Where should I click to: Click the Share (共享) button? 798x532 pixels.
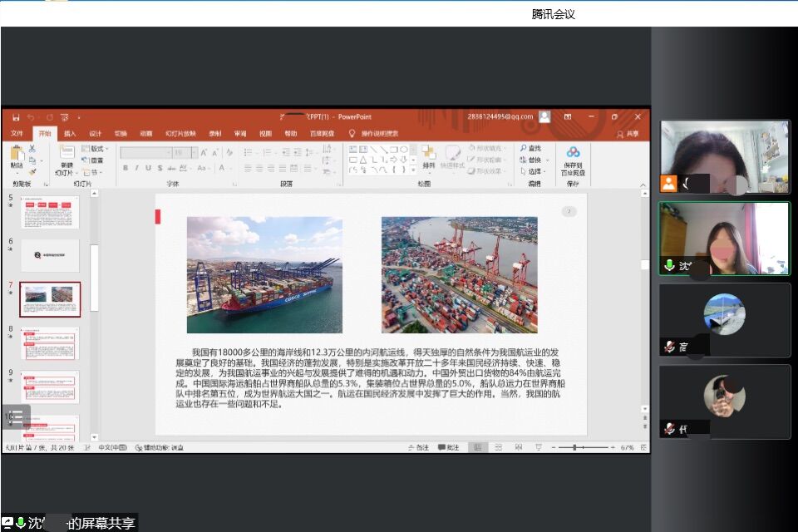[628, 133]
